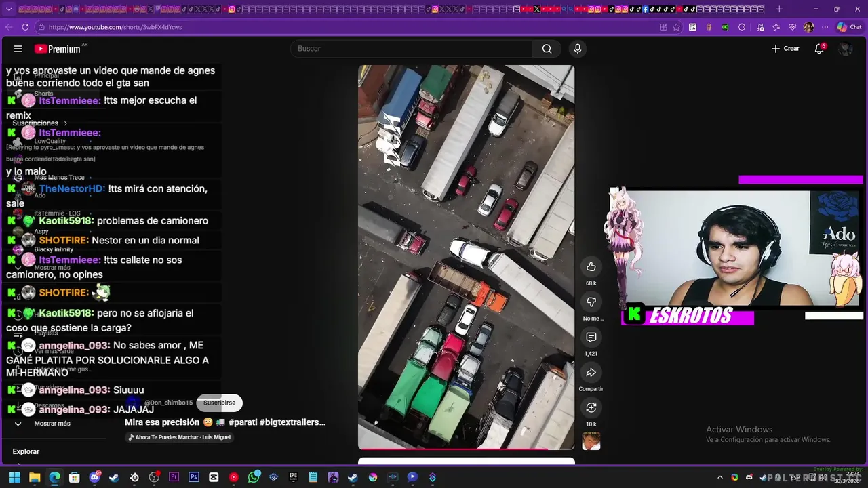Open Microsoft Store on the taskbar
The height and width of the screenshot is (488, 868).
pyautogui.click(x=75, y=477)
